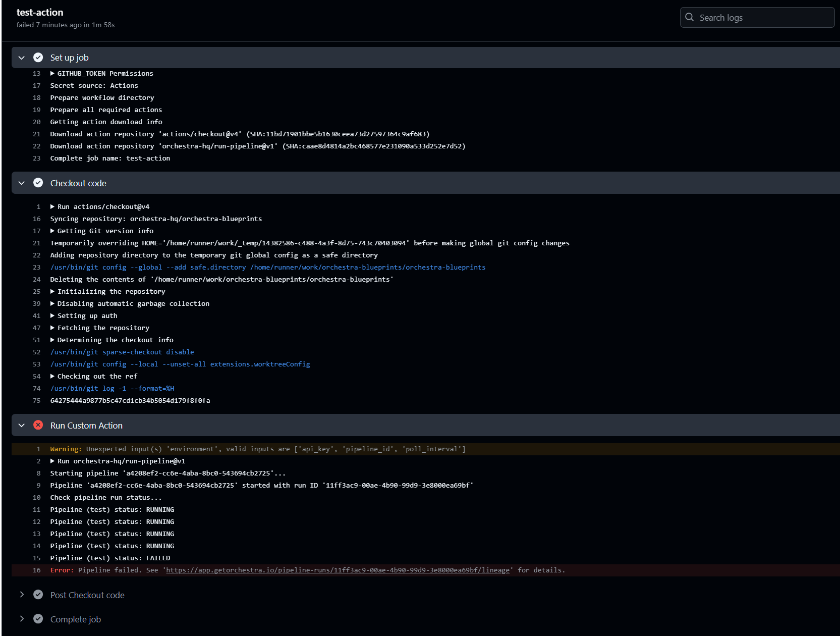Expand the Getting Git version info group

click(x=52, y=231)
